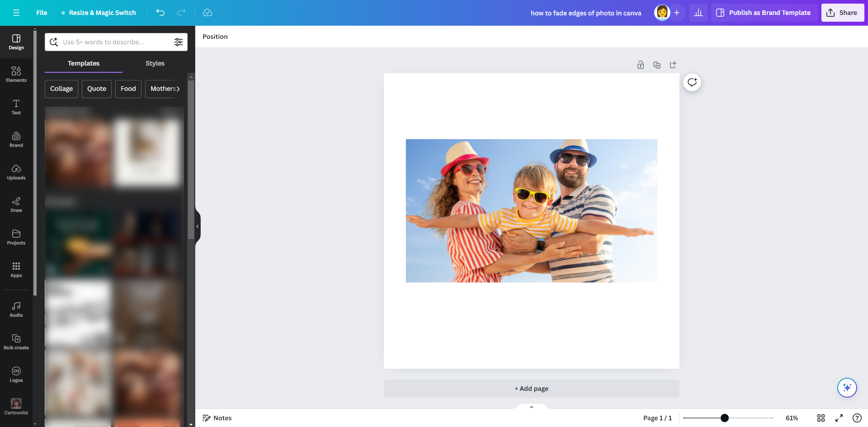Switch to the Styles tab

(x=155, y=63)
